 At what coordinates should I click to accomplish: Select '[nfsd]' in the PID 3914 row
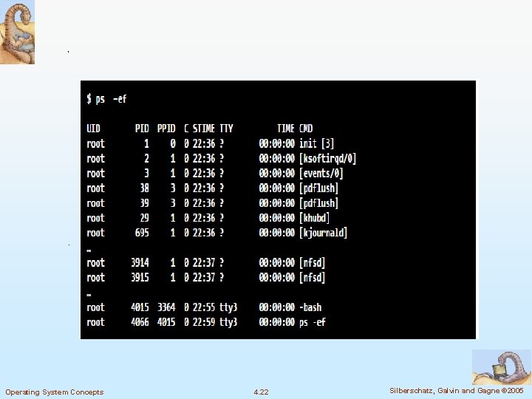click(312, 262)
